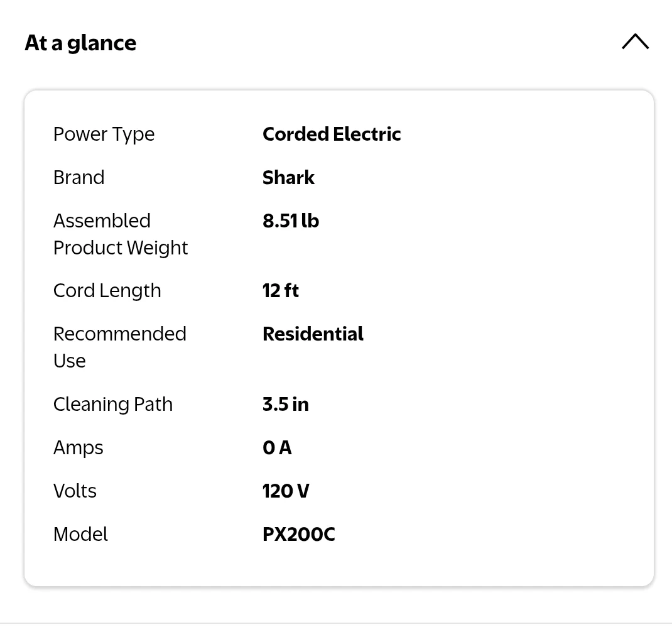Click the Shark brand value
Screen dimensions: 672x627
(288, 177)
